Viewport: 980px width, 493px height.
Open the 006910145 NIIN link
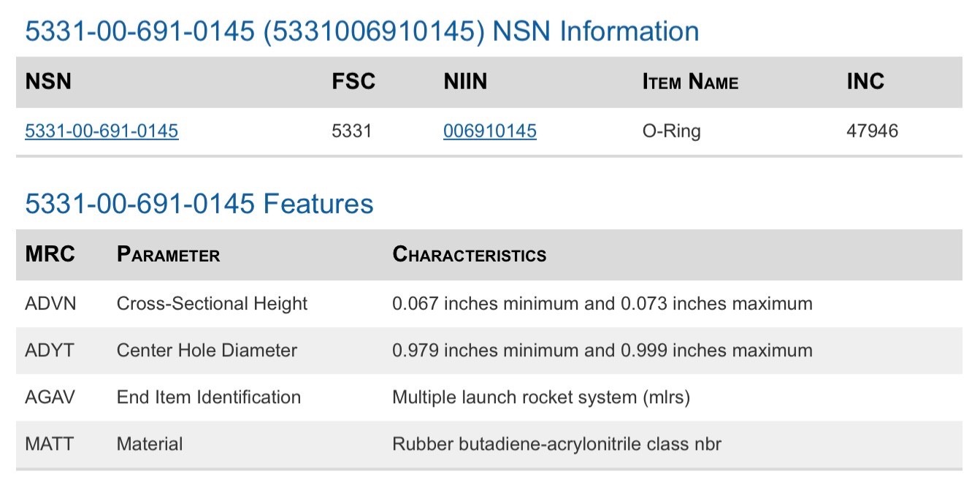(490, 131)
